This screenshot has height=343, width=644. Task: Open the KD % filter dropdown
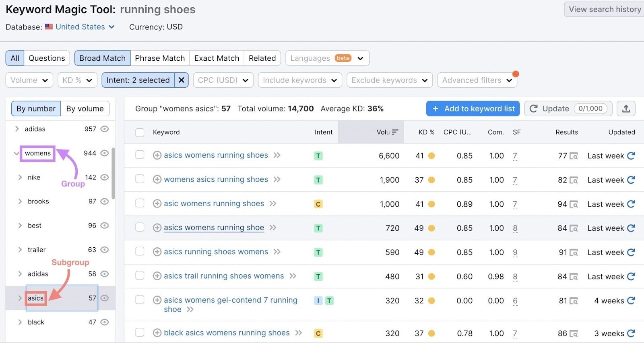[77, 80]
